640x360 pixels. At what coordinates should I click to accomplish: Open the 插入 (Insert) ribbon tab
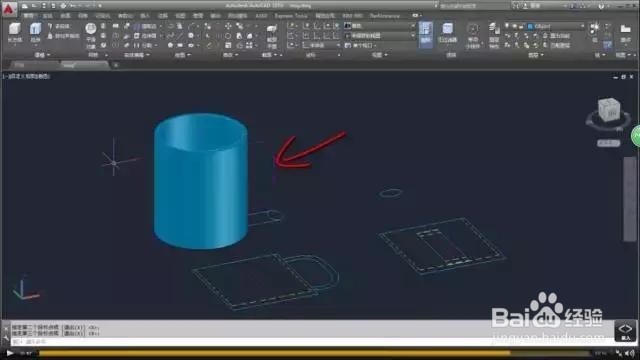tap(144, 16)
